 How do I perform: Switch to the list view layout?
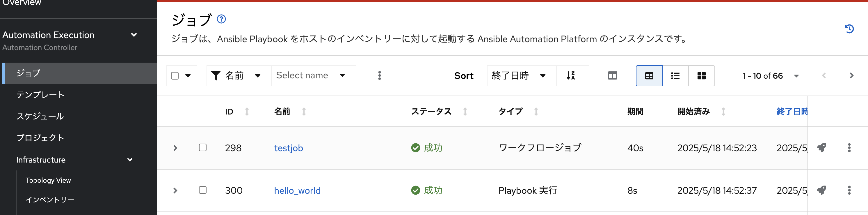coord(675,76)
